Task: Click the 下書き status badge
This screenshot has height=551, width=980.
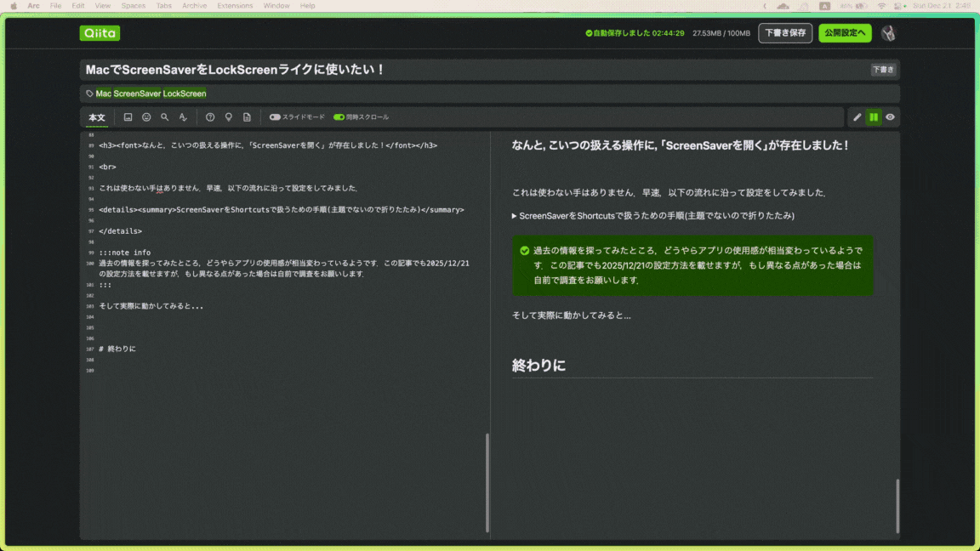Action: coord(883,70)
